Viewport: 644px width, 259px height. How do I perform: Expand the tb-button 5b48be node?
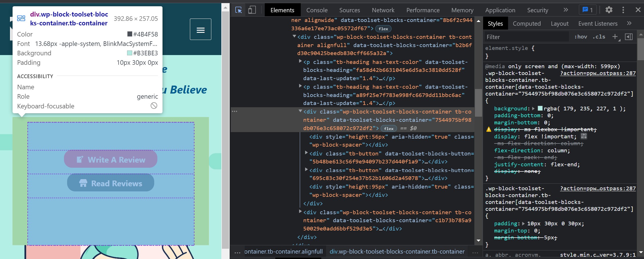tap(306, 153)
